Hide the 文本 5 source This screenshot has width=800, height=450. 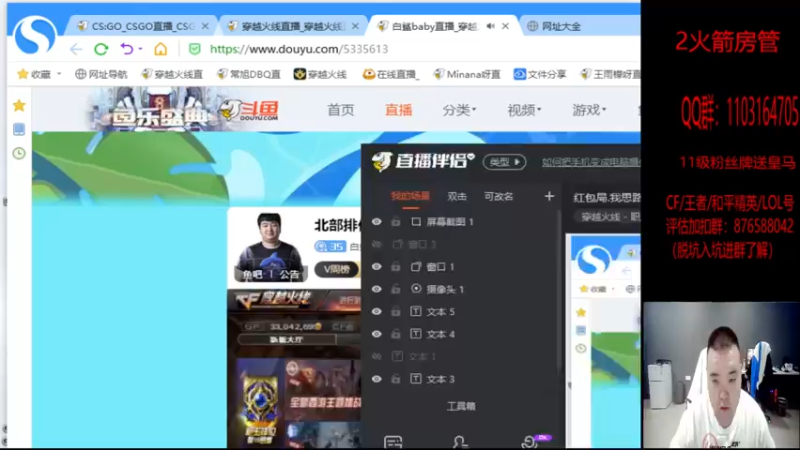click(377, 311)
